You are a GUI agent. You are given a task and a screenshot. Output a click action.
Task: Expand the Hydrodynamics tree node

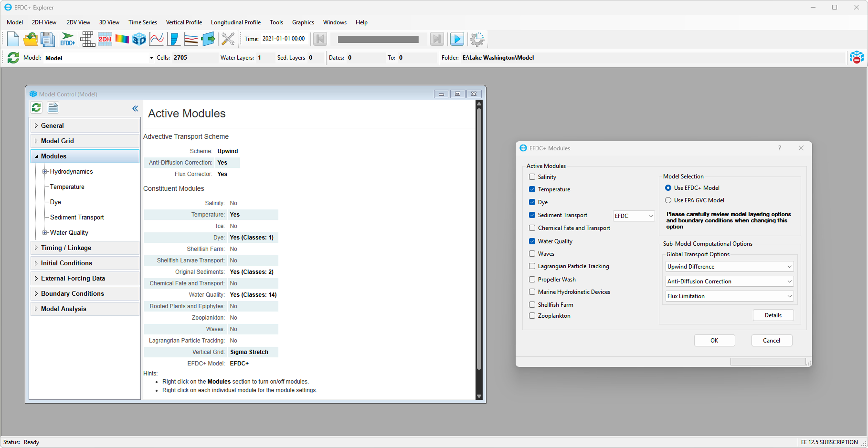click(x=44, y=171)
